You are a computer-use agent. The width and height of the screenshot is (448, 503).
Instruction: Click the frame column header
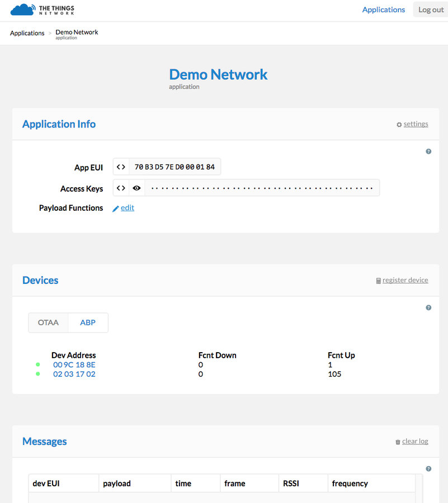click(x=249, y=483)
